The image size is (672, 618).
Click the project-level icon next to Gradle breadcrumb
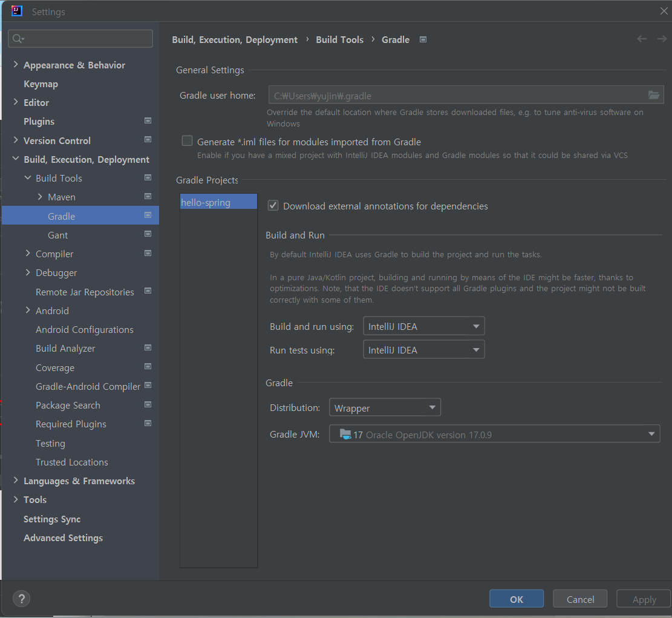423,39
